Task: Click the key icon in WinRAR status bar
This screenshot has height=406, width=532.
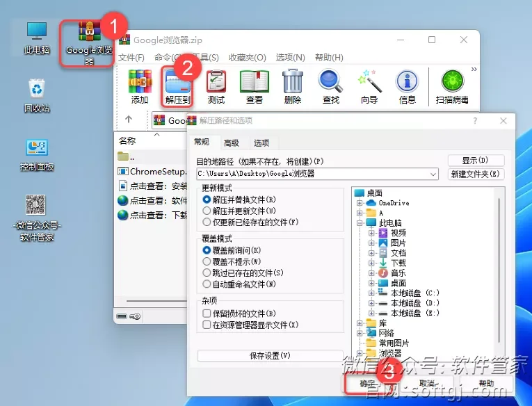Action: click(135, 316)
